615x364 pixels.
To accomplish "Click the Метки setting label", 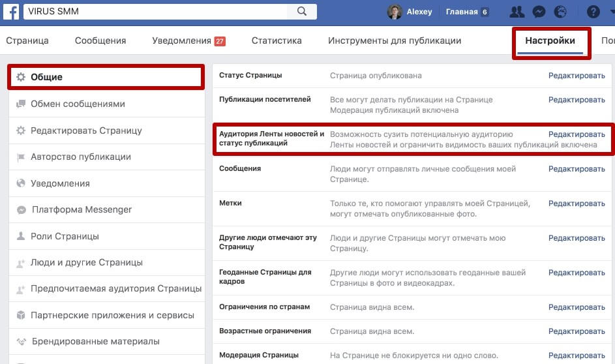I will (x=230, y=203).
